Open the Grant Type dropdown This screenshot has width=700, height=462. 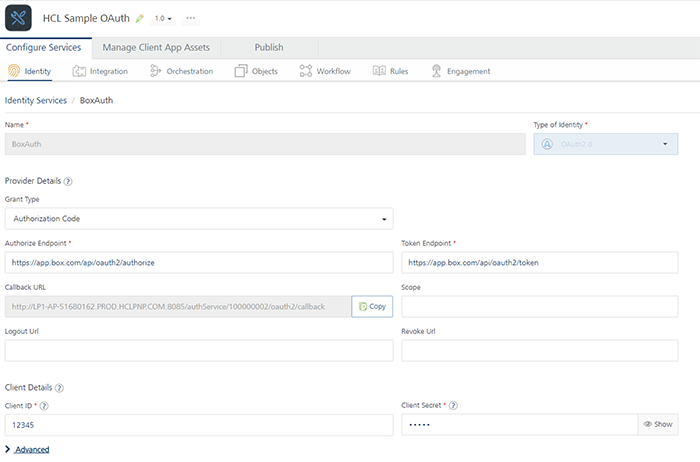pos(199,218)
